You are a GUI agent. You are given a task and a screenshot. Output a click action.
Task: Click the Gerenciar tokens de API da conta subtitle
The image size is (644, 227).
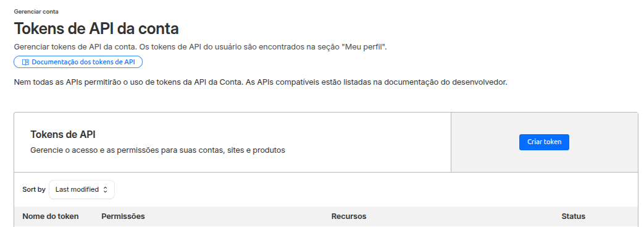point(201,47)
